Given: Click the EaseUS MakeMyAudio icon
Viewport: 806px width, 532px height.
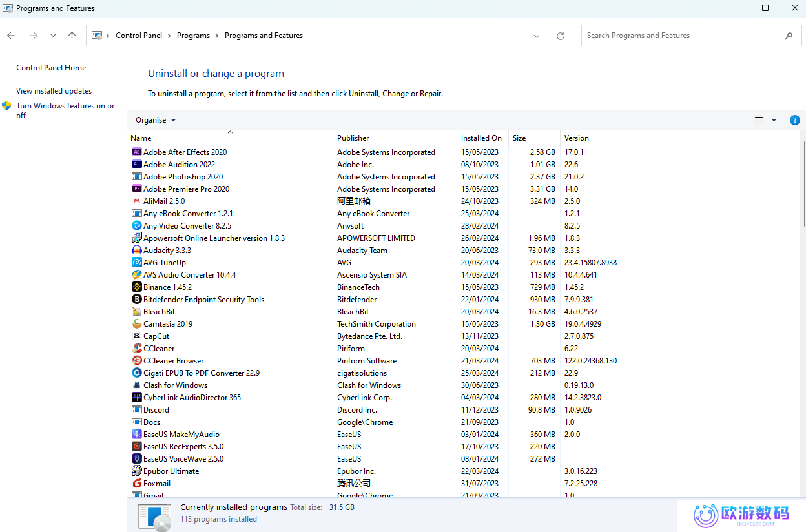Looking at the screenshot, I should (x=136, y=435).
